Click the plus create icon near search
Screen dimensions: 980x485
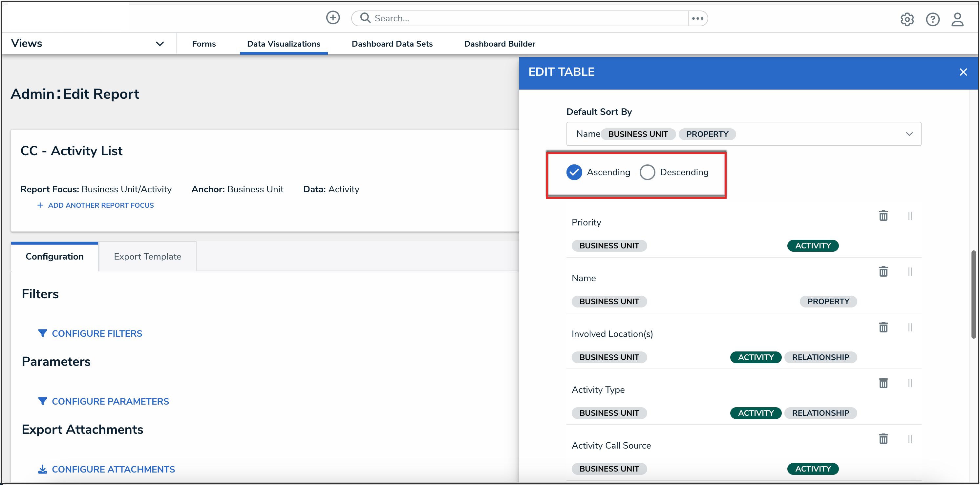[x=332, y=18]
